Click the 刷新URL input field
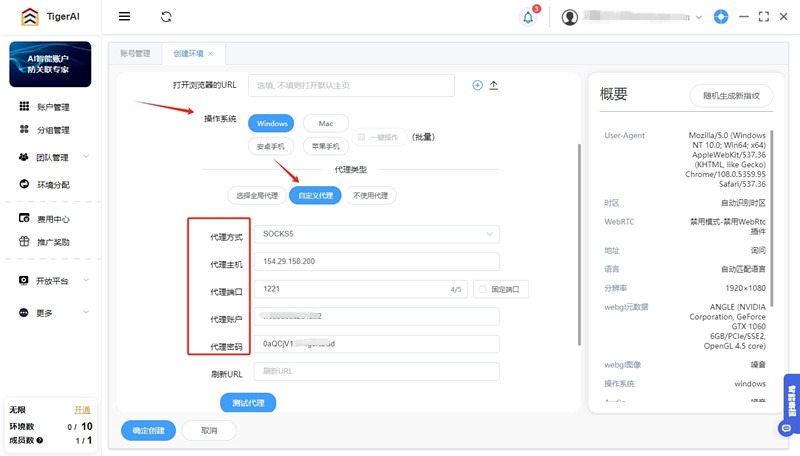The width and height of the screenshot is (800, 456). [x=377, y=371]
